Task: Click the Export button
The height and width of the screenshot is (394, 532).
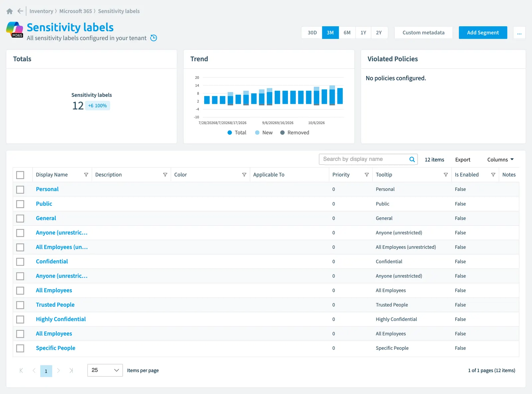Action: [x=463, y=160]
